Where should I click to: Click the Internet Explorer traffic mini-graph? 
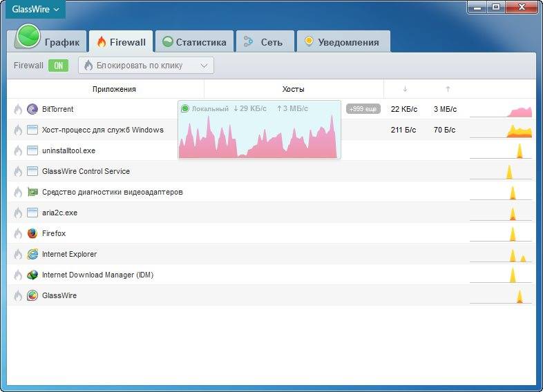pos(501,255)
